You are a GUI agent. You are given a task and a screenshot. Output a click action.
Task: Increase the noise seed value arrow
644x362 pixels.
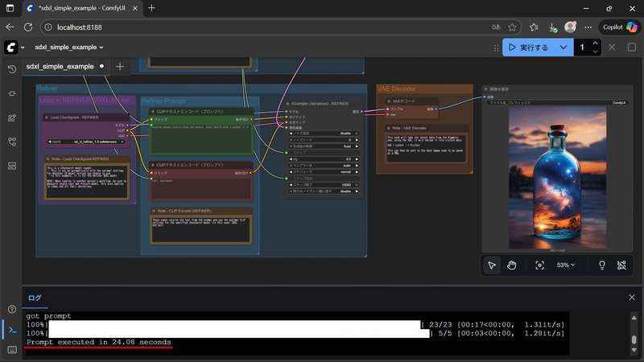click(x=357, y=140)
